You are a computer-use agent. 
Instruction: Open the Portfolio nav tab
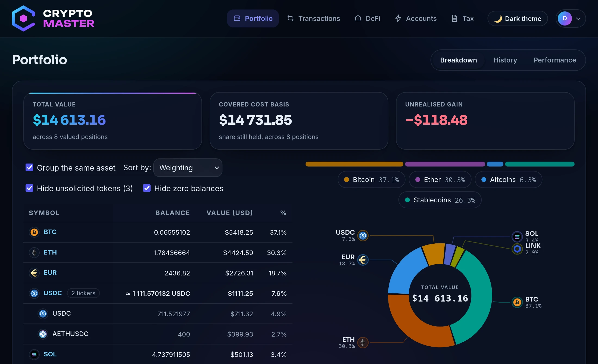point(253,18)
